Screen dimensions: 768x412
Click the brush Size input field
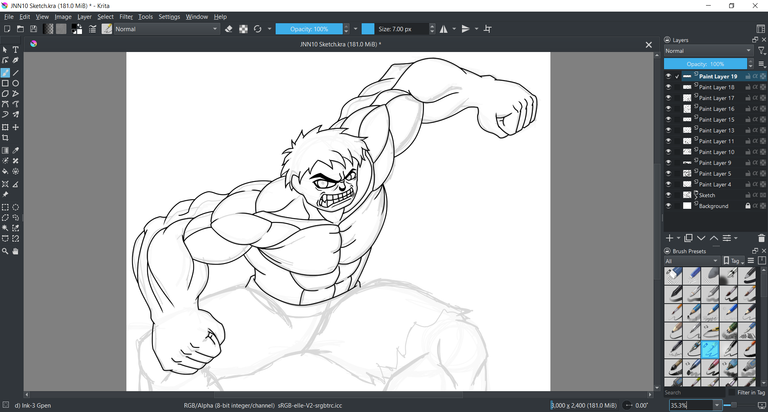click(402, 29)
